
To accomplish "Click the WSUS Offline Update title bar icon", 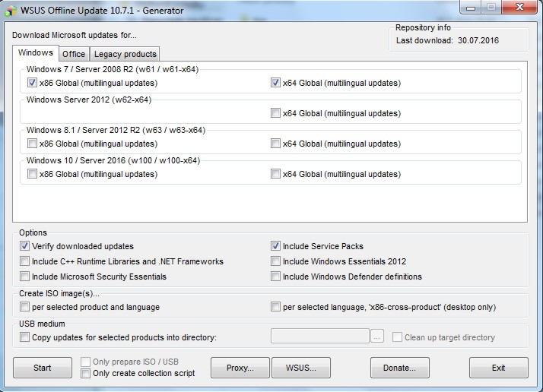I will pos(11,11).
